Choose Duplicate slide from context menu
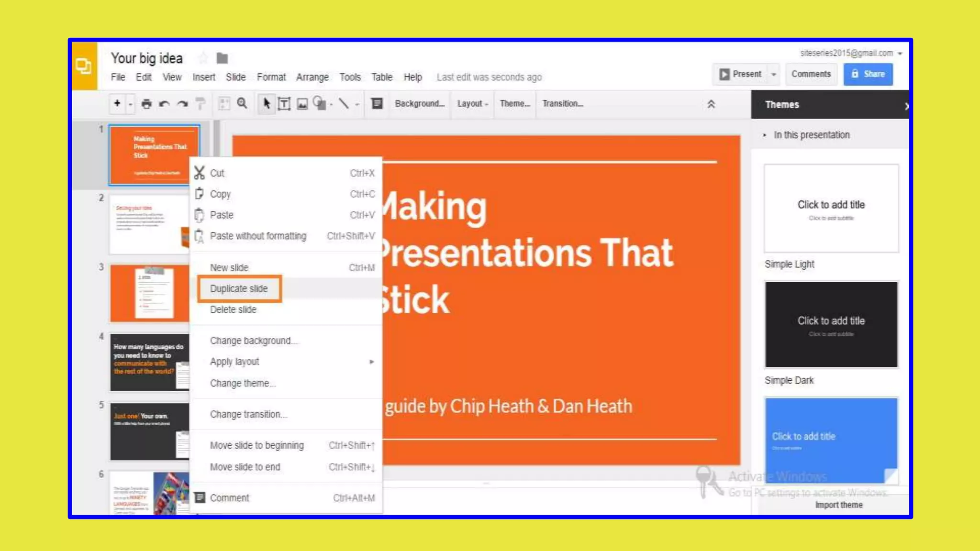Screen dimensions: 980x551 (x=239, y=288)
